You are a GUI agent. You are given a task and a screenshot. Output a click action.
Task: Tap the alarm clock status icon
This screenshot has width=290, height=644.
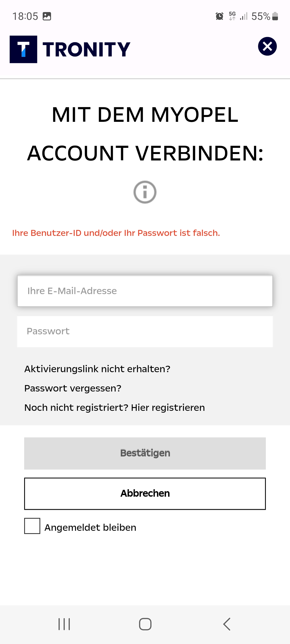click(219, 16)
